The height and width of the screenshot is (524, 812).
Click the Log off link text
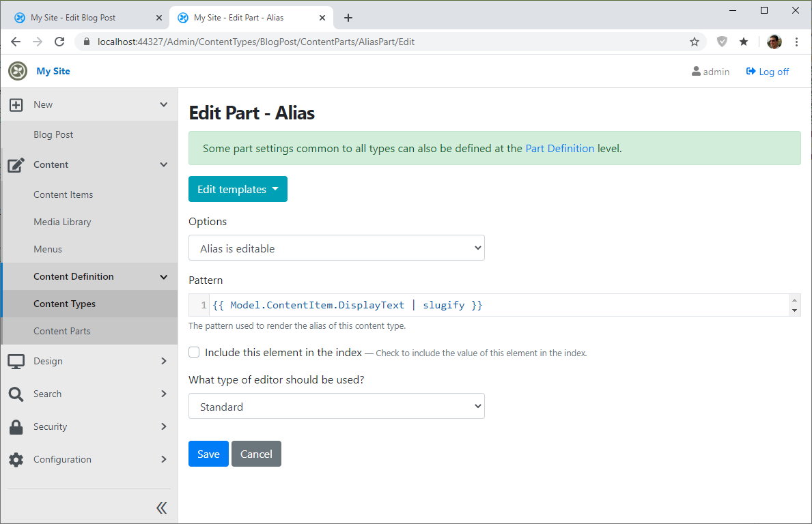pos(774,72)
